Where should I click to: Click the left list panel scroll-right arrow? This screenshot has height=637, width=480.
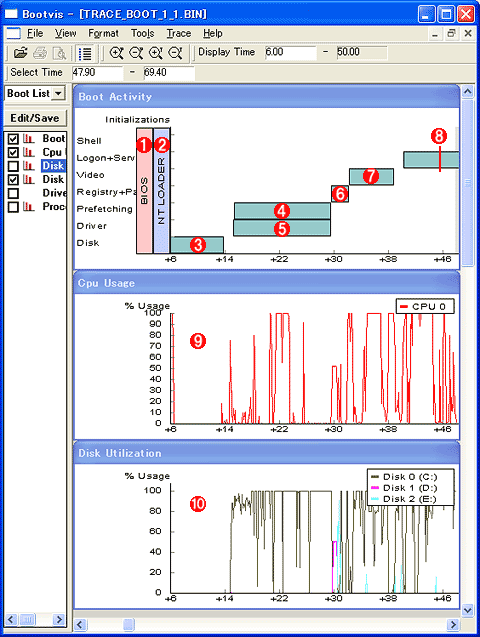[x=59, y=620]
